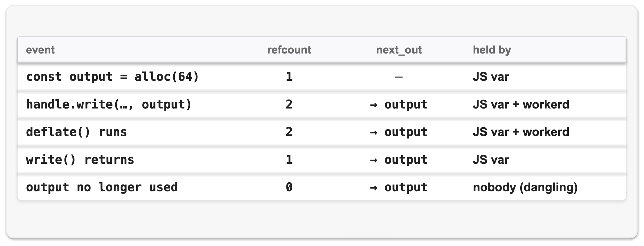Click refcount value 0 in last row
644x246 pixels.
pos(289,187)
